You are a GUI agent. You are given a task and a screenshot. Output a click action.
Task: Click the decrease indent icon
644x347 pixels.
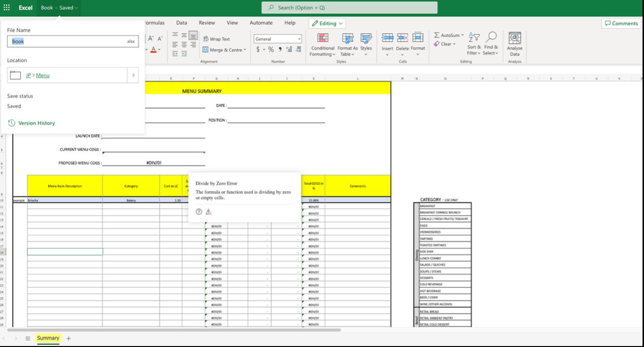[x=175, y=54]
